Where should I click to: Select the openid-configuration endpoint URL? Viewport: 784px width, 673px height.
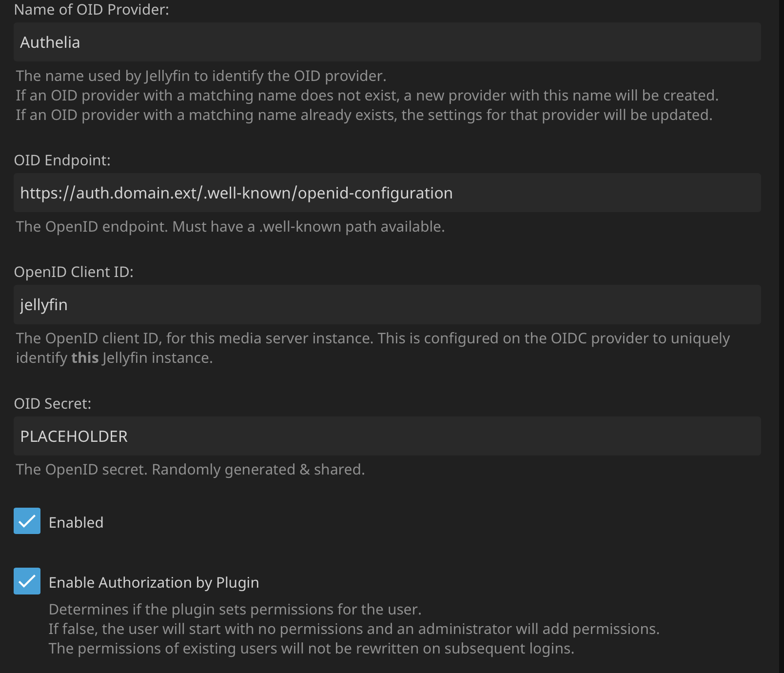point(236,193)
